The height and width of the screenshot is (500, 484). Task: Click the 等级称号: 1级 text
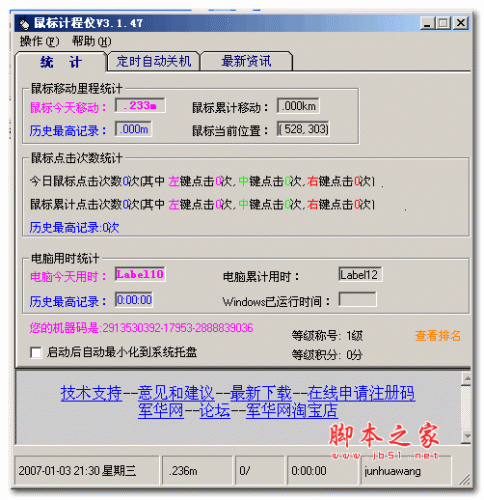[x=327, y=335]
